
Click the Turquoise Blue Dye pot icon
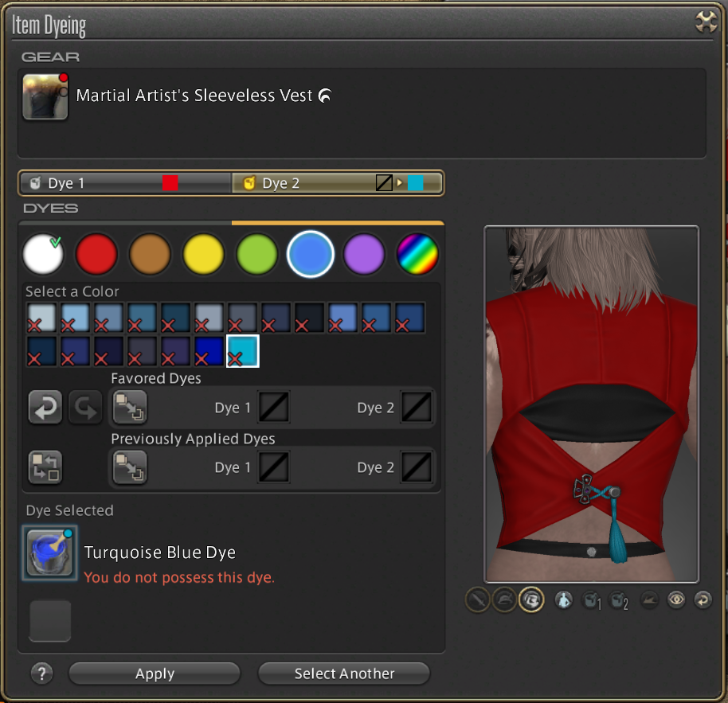[49, 553]
